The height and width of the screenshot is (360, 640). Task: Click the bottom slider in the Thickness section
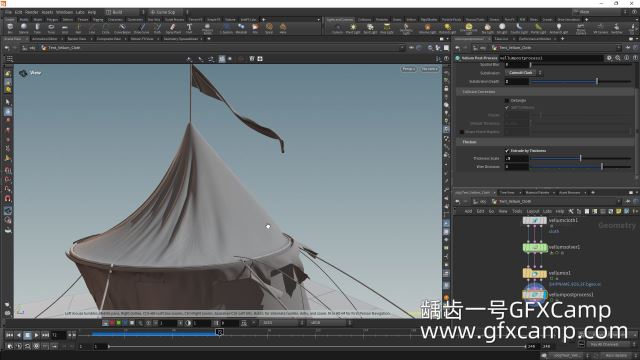580,167
